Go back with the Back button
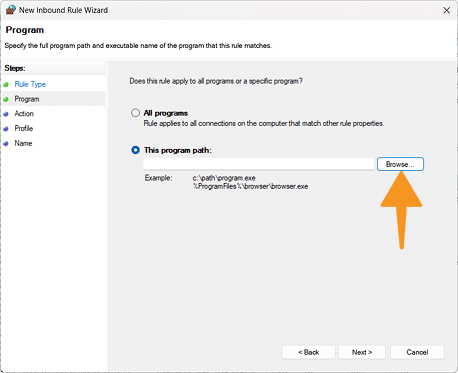 click(x=309, y=352)
